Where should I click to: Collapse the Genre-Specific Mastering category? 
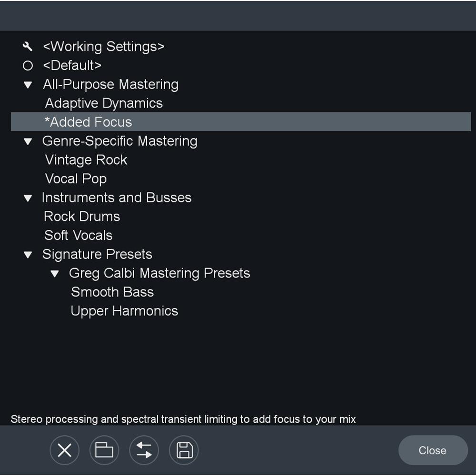[x=28, y=141]
